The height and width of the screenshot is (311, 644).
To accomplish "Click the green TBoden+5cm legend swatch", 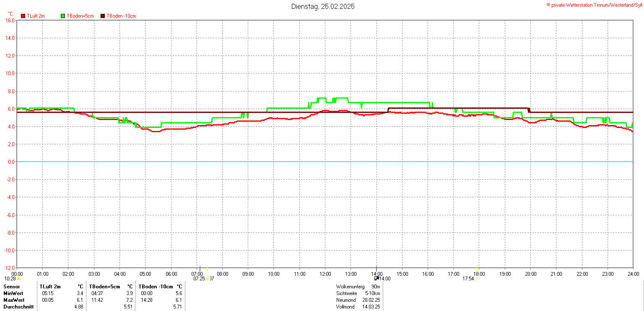I will (63, 16).
